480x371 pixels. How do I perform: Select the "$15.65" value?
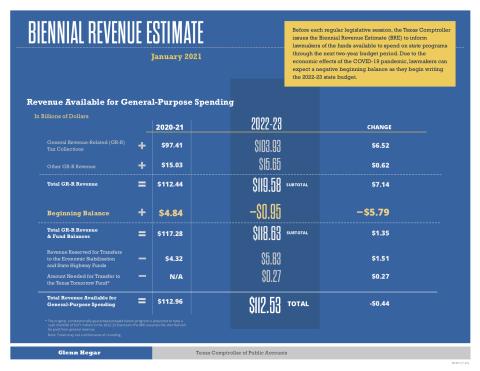point(270,164)
